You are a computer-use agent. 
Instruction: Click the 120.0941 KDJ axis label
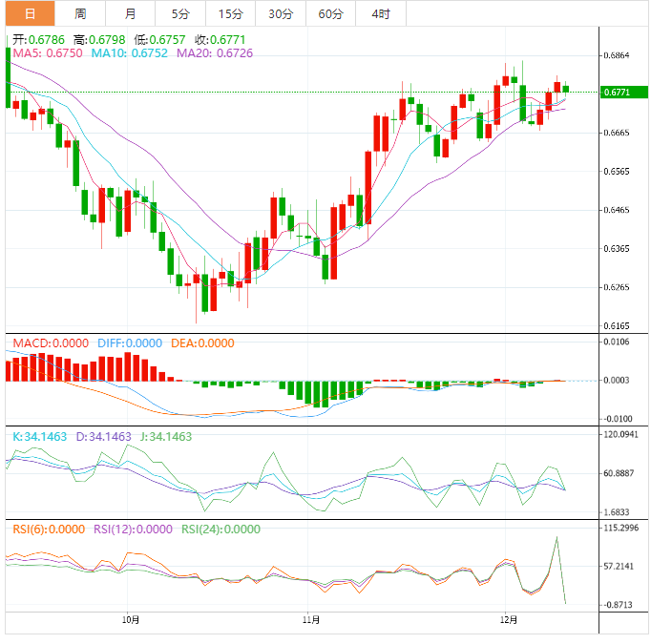(620, 434)
